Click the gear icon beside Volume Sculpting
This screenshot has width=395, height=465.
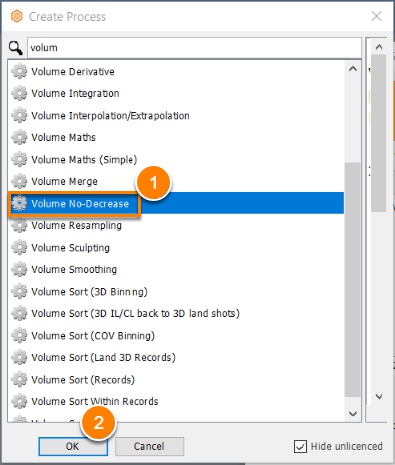pos(19,247)
